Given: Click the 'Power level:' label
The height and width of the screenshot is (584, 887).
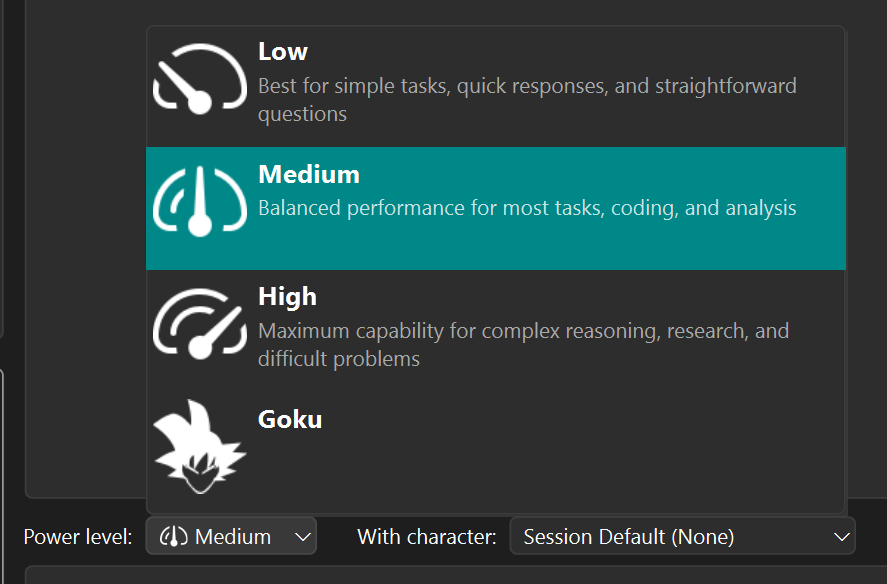Looking at the screenshot, I should tap(78, 537).
